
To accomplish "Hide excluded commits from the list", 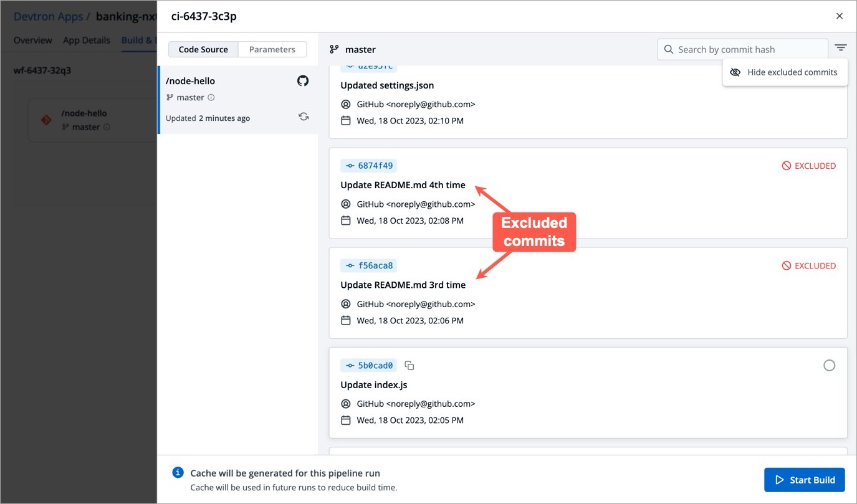I will pyautogui.click(x=785, y=72).
